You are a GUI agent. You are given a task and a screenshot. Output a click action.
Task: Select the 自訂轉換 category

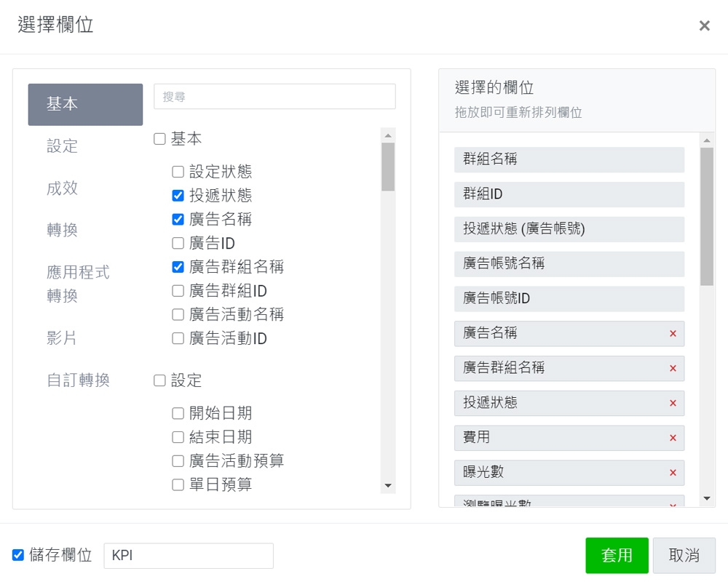(x=79, y=380)
